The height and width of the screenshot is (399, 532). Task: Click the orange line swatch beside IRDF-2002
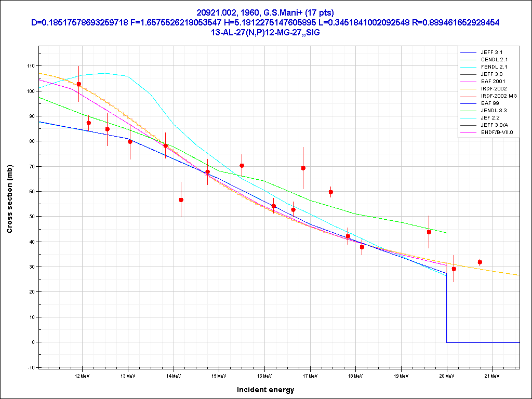coord(469,89)
